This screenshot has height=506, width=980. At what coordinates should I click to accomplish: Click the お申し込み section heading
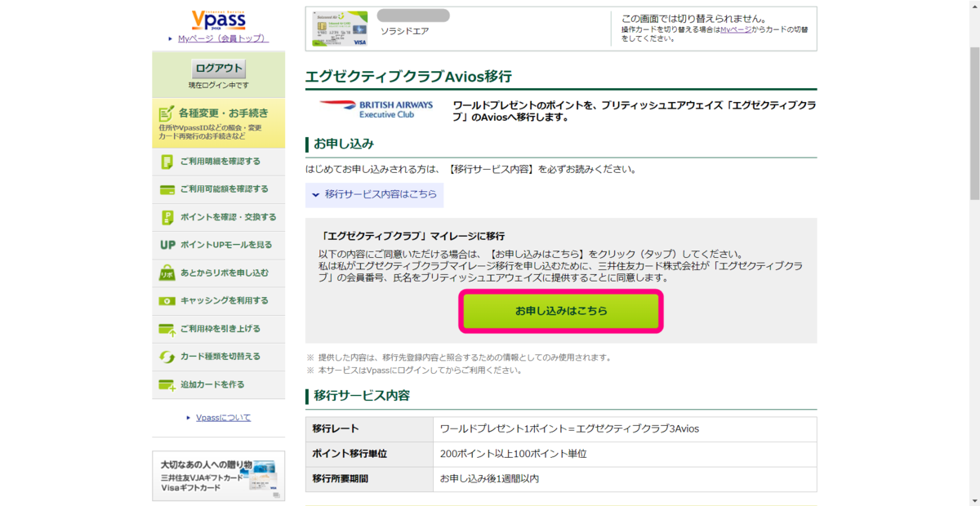click(x=344, y=144)
